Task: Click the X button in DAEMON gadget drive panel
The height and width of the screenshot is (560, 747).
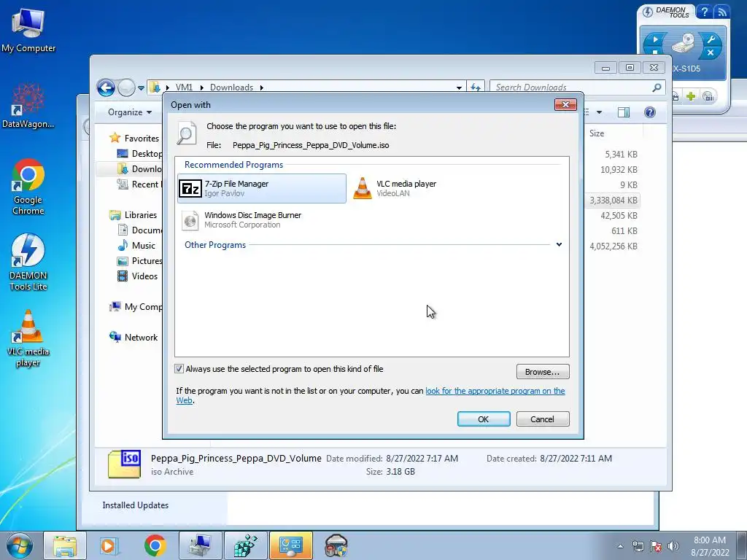Action: [711, 52]
